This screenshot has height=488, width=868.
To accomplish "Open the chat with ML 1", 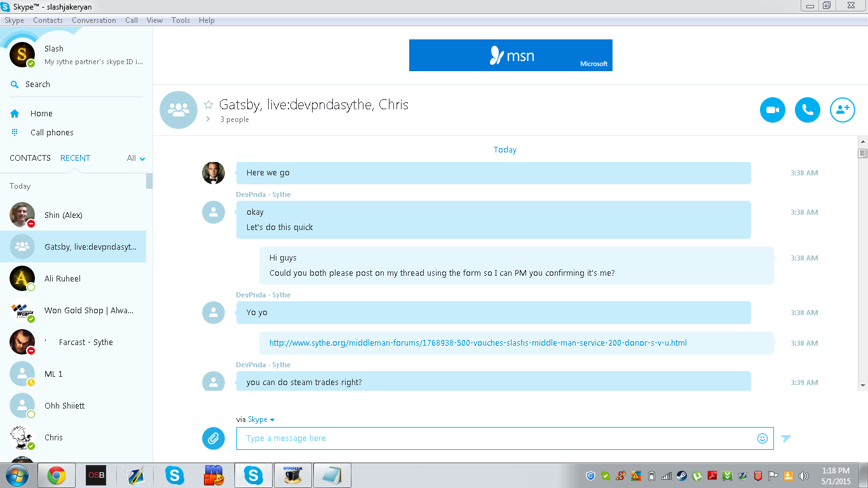I will [73, 374].
